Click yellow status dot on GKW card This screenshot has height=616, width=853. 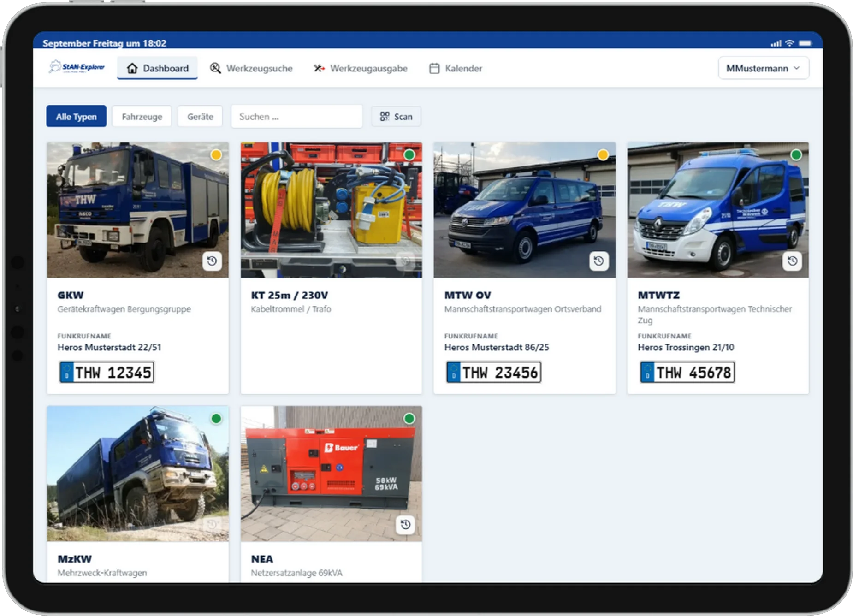click(216, 155)
